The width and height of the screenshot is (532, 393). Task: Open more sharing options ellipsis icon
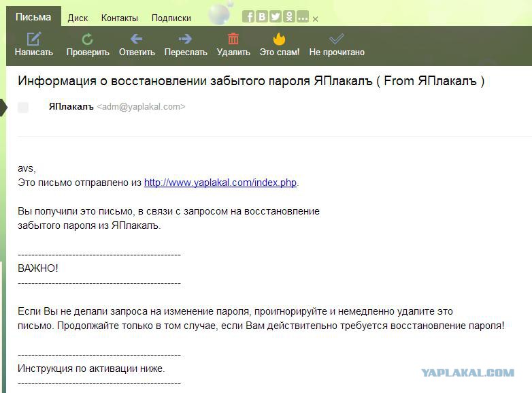point(303,16)
